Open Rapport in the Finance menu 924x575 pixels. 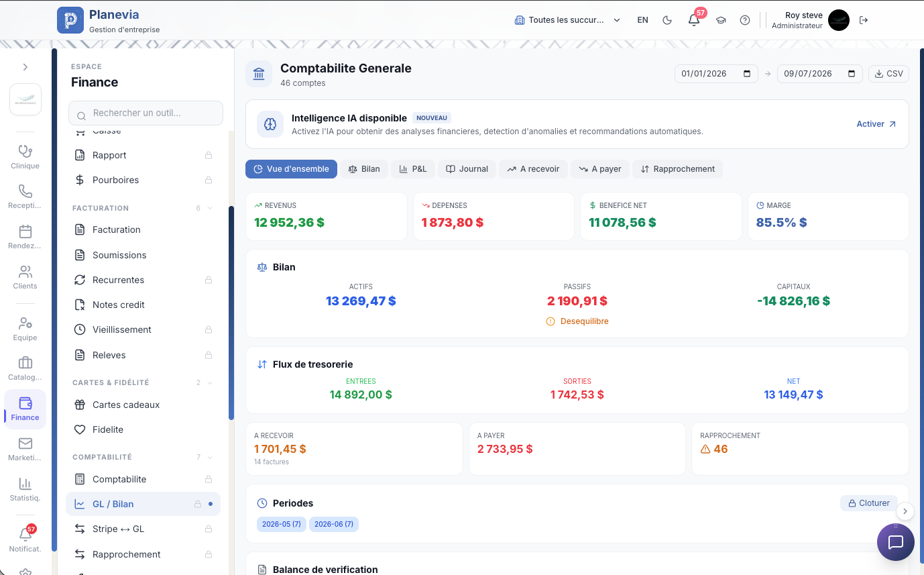[x=143, y=155]
